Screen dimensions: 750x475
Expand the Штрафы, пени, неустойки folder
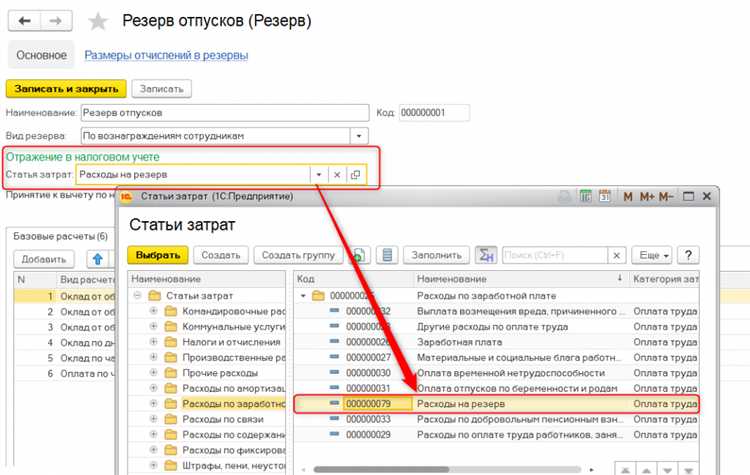coord(154,465)
